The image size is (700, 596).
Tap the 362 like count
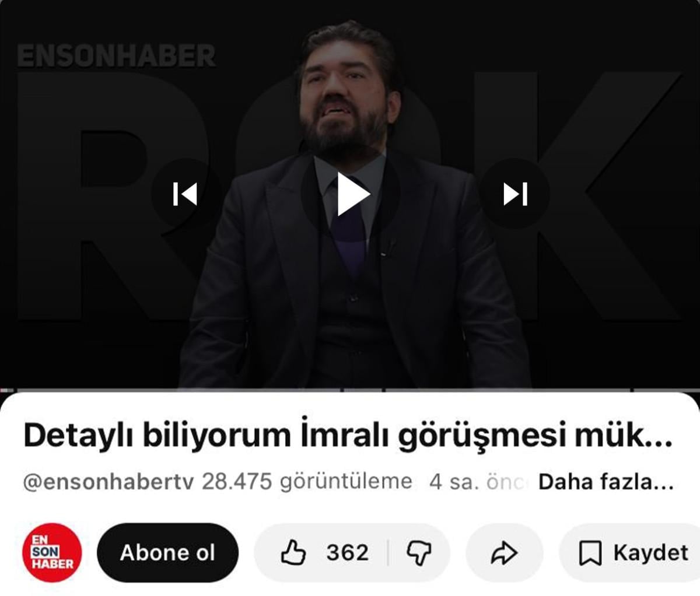pyautogui.click(x=347, y=552)
